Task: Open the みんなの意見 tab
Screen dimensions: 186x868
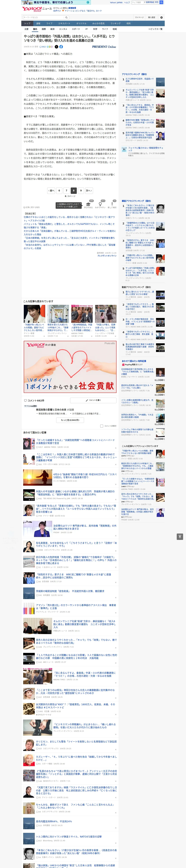Action: (x=99, y=24)
